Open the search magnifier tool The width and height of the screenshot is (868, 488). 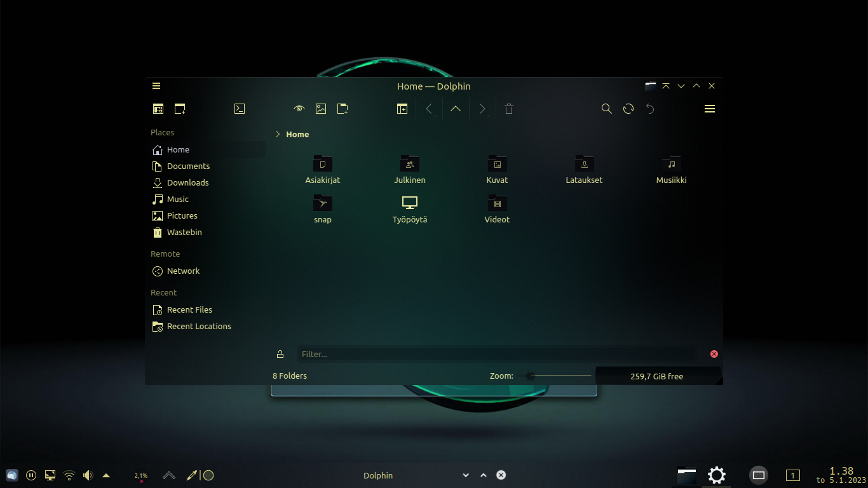607,109
